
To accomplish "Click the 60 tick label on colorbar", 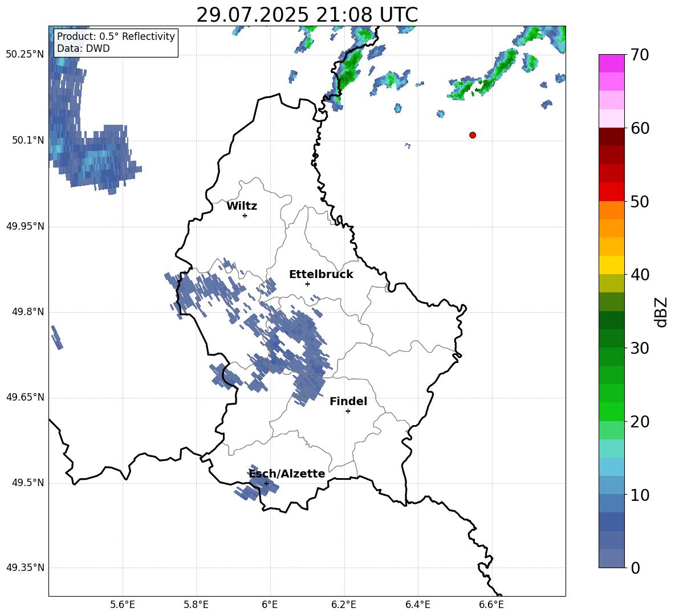I will tap(640, 128).
